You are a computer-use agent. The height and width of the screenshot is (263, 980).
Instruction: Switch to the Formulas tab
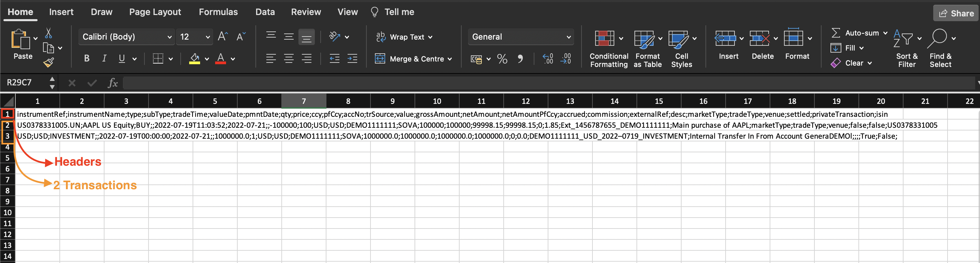218,12
